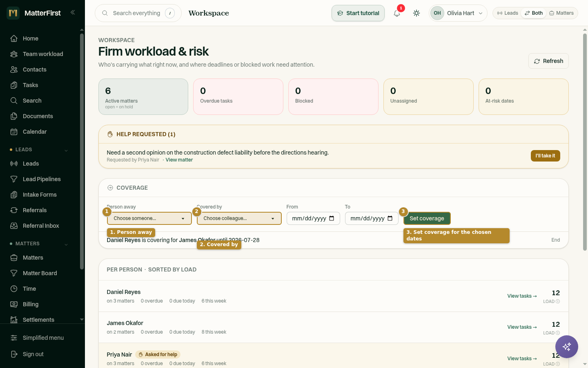Select the Unassigned stat card
This screenshot has width=588, height=368.
tap(428, 96)
